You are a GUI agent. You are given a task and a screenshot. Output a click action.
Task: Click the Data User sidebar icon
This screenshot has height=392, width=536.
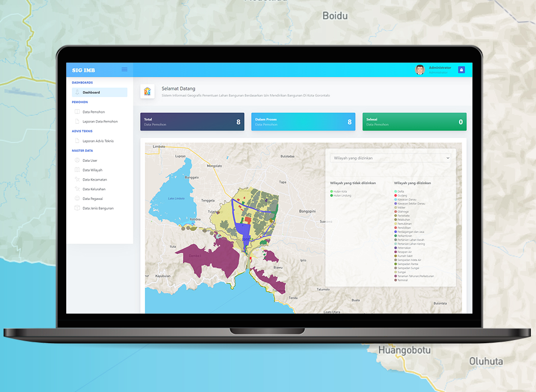click(77, 160)
